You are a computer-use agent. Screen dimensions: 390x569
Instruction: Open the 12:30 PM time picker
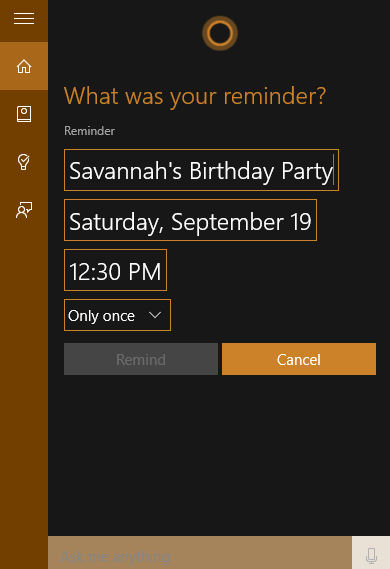coord(115,270)
